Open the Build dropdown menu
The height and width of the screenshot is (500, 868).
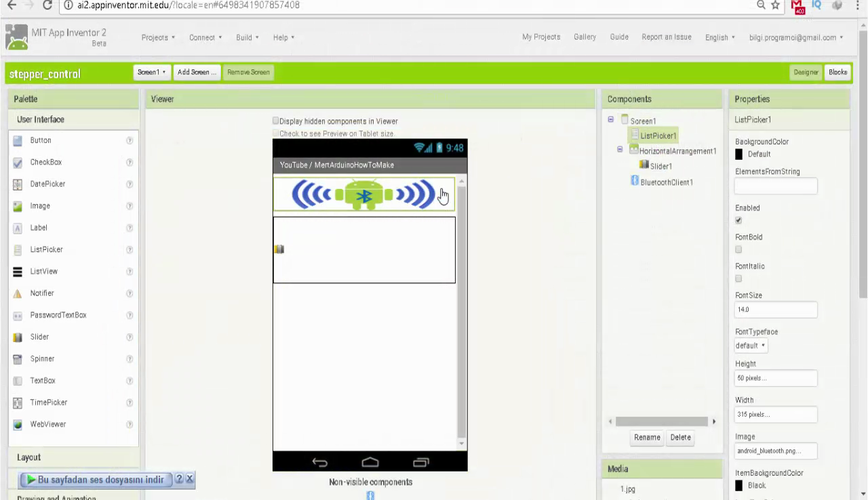pyautogui.click(x=248, y=38)
